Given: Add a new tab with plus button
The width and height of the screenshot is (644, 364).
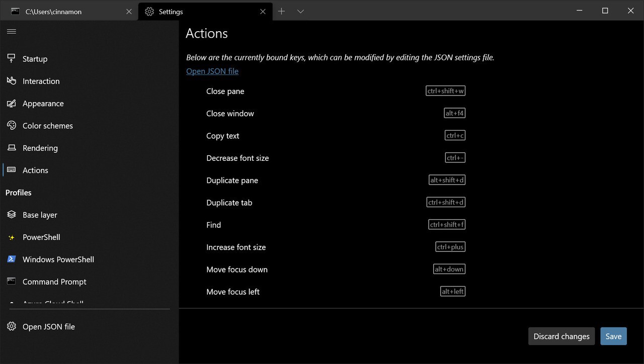Looking at the screenshot, I should pos(281,12).
